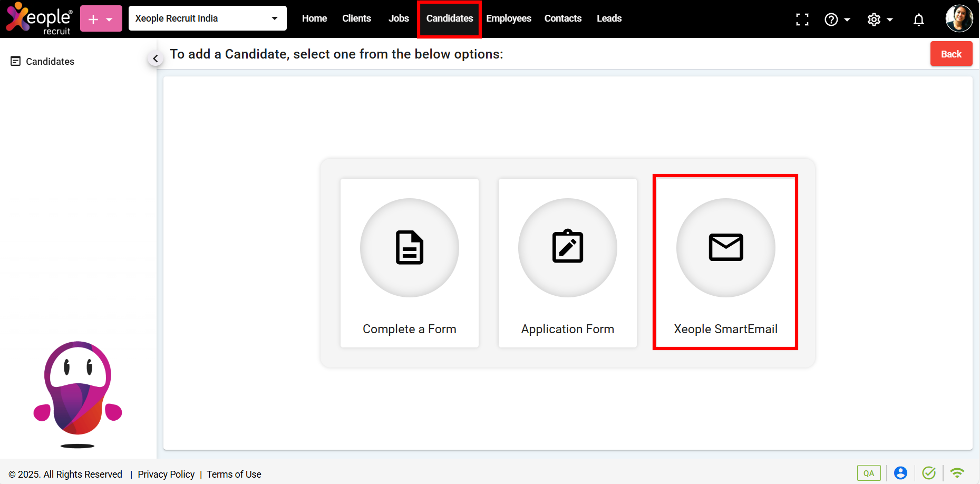Image resolution: width=980 pixels, height=484 pixels.
Task: Click the blue user status icon
Action: pyautogui.click(x=900, y=473)
